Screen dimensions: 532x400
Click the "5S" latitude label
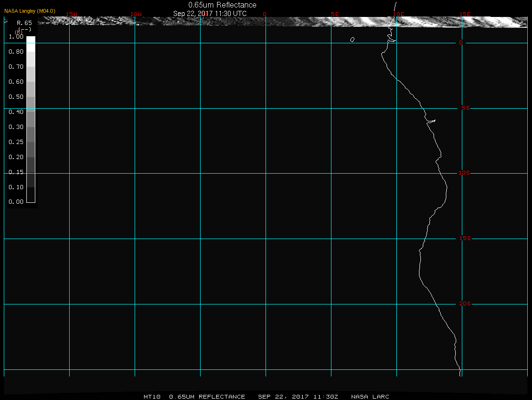point(466,108)
